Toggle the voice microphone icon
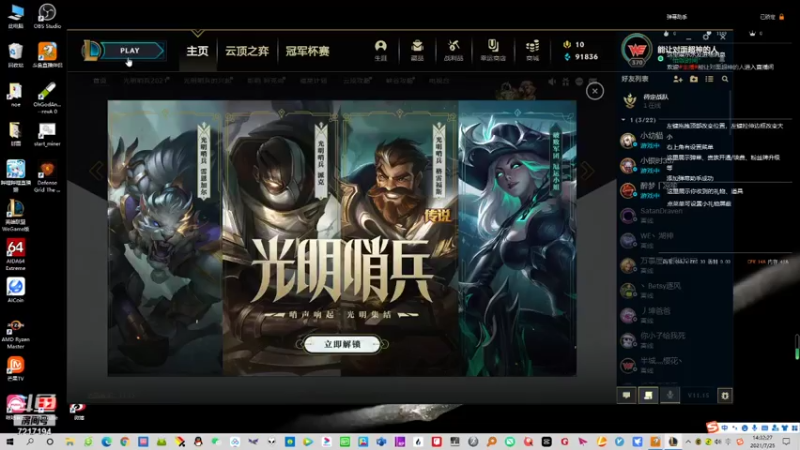The width and height of the screenshot is (800, 450). point(670,395)
